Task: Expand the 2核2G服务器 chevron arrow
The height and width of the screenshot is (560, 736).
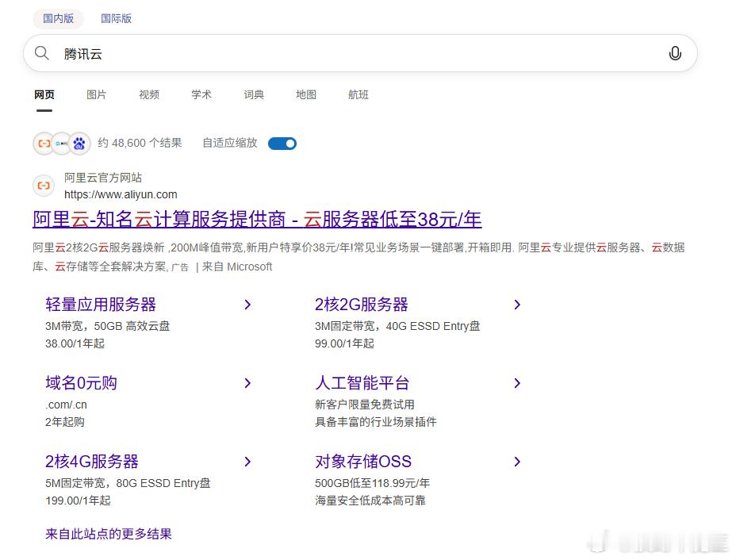Action: coord(517,305)
